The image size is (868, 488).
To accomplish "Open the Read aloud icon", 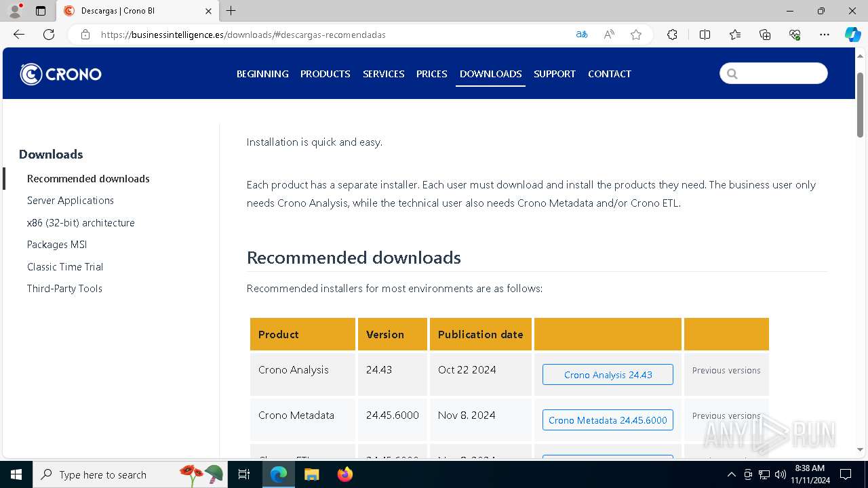I will (609, 35).
